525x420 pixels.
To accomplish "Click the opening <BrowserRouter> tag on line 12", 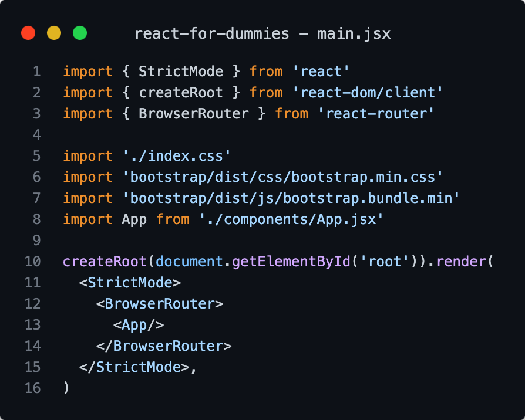I will (160, 304).
